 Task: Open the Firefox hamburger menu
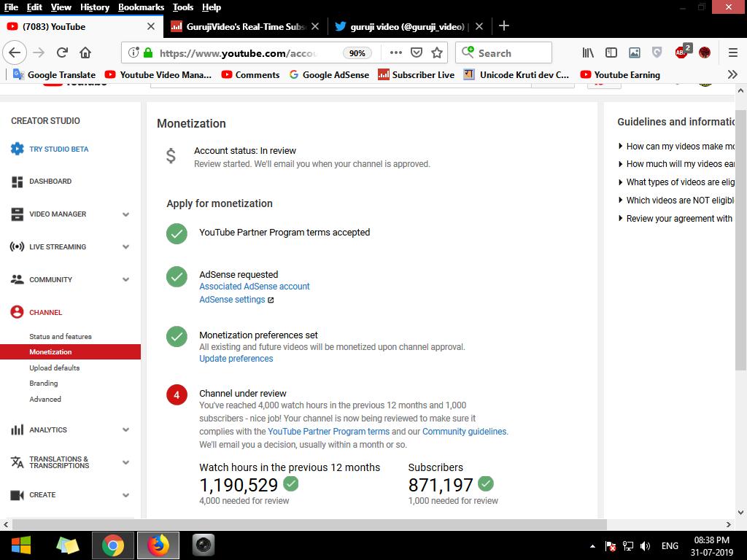point(733,52)
